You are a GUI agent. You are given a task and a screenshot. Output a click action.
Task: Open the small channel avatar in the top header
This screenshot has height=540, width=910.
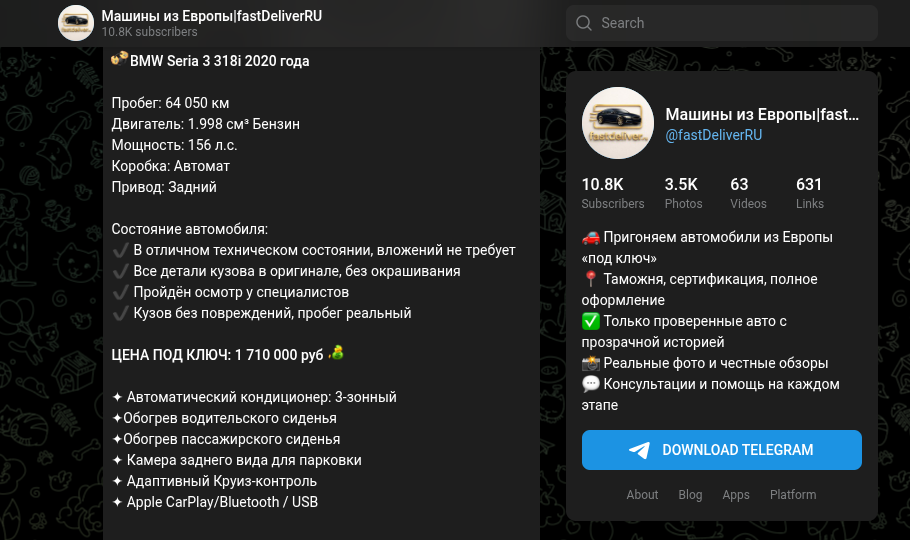coord(76,23)
